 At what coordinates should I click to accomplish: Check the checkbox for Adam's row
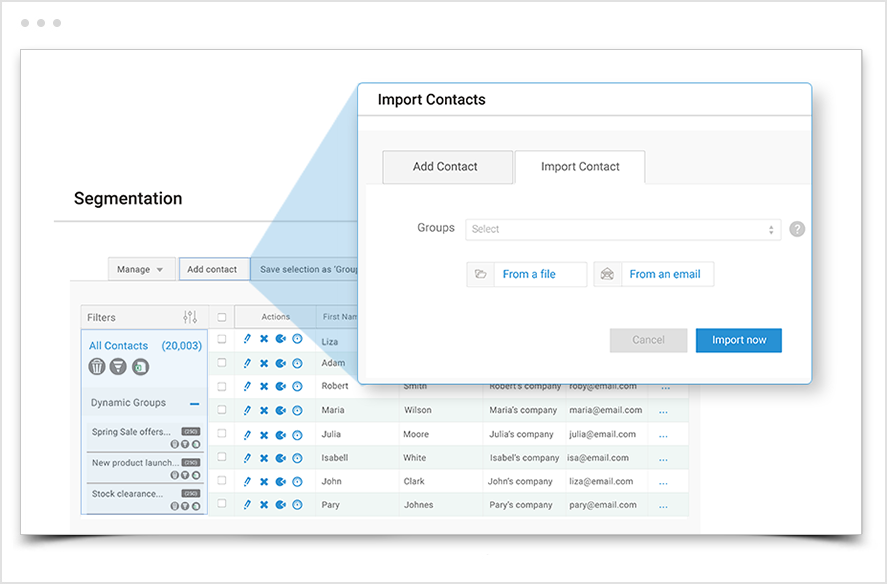coord(222,363)
